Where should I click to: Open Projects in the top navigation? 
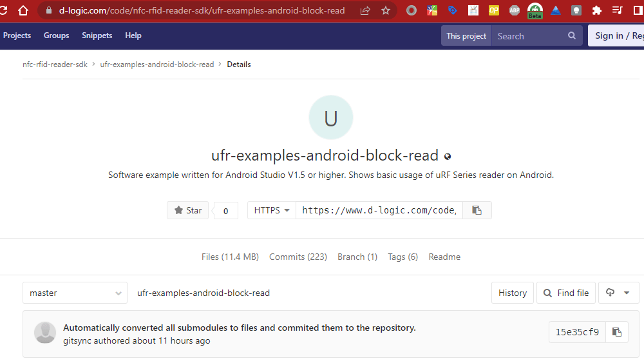[17, 35]
